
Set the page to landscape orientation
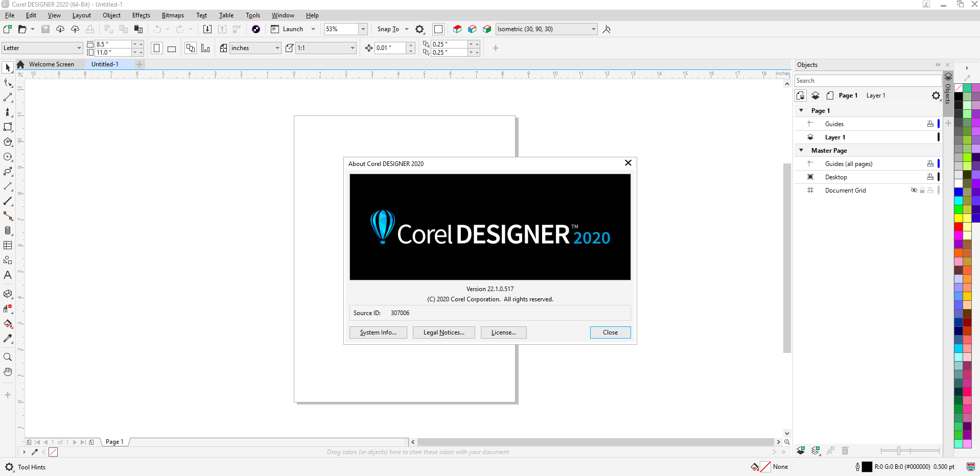172,48
